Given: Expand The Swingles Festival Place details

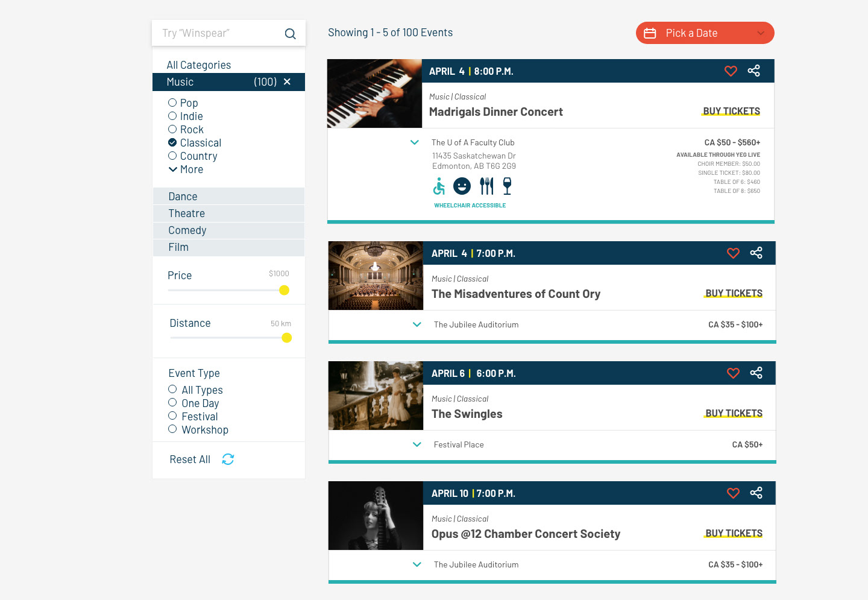Looking at the screenshot, I should [x=417, y=444].
